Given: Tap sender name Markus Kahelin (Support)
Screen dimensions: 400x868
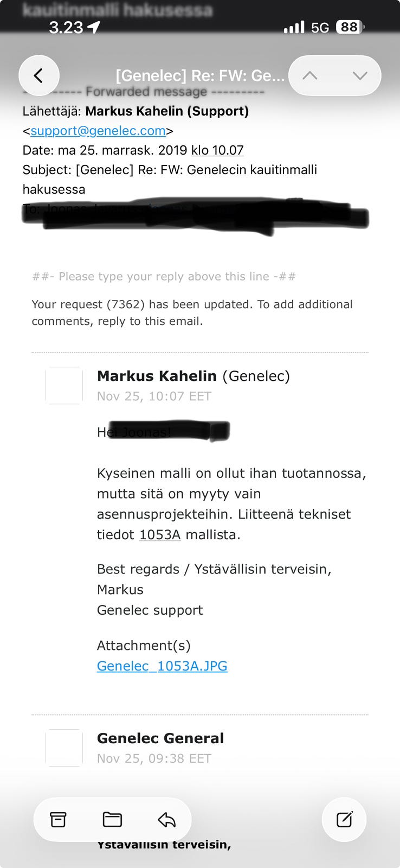Looking at the screenshot, I should click(x=167, y=111).
